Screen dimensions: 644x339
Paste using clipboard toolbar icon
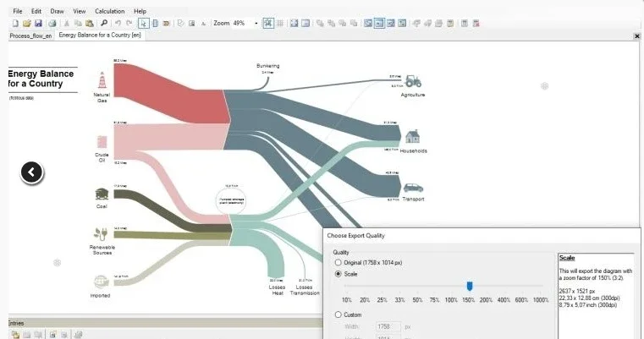tap(90, 24)
